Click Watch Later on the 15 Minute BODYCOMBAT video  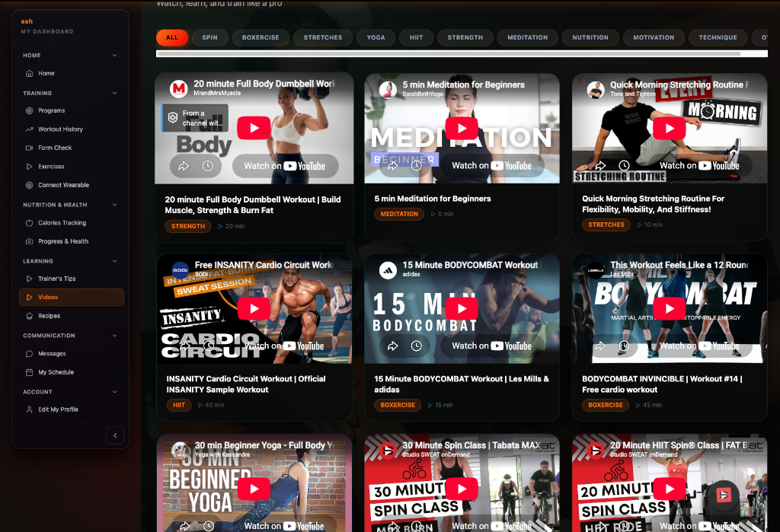pos(417,346)
